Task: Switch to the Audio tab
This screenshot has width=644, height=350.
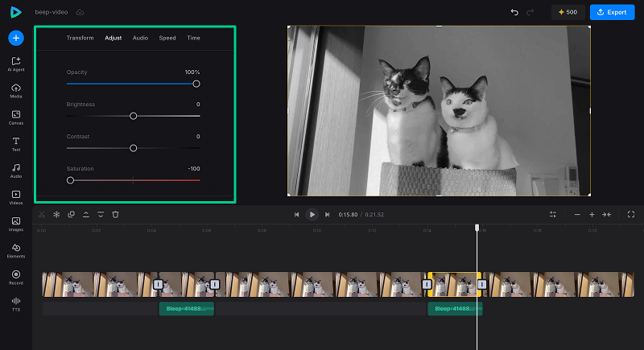Action: pos(140,38)
